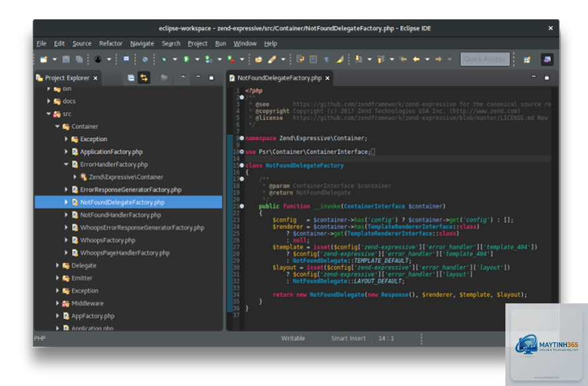Collapse the src folder
This screenshot has height=386, width=588.
tap(49, 114)
